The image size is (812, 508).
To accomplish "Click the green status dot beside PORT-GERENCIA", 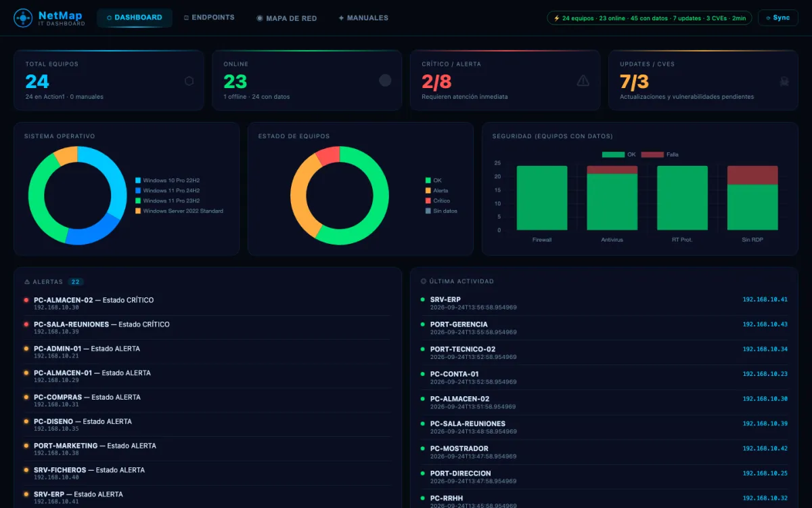I will pos(422,324).
